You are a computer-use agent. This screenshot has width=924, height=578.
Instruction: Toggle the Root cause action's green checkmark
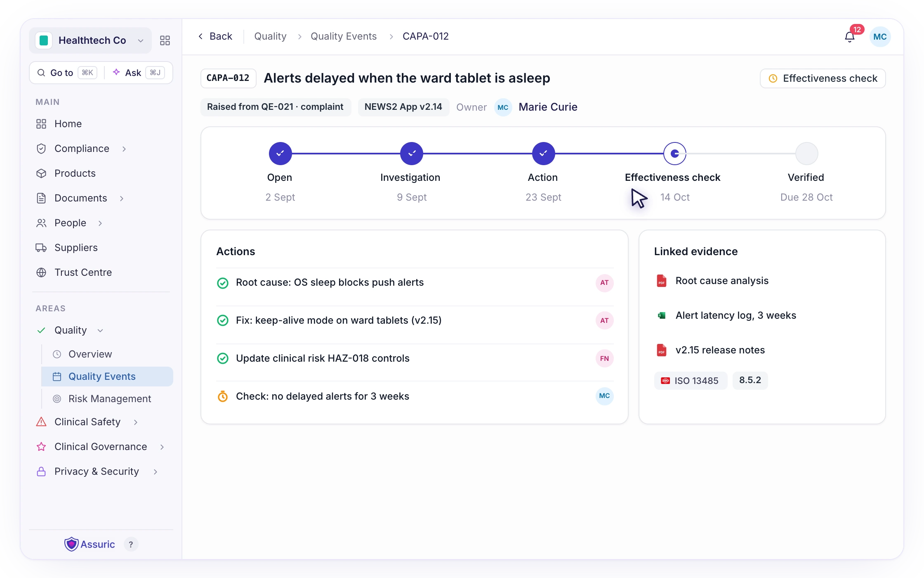tap(223, 283)
